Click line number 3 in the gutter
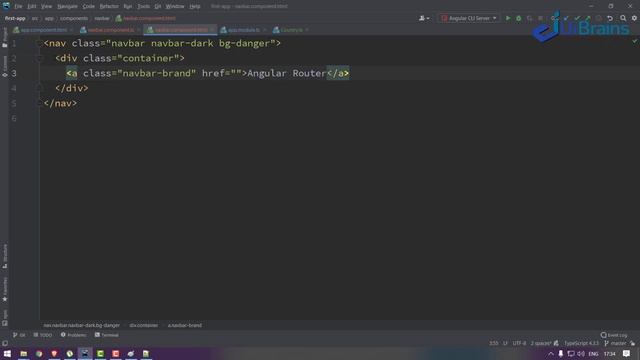This screenshot has width=640, height=360. point(14,73)
